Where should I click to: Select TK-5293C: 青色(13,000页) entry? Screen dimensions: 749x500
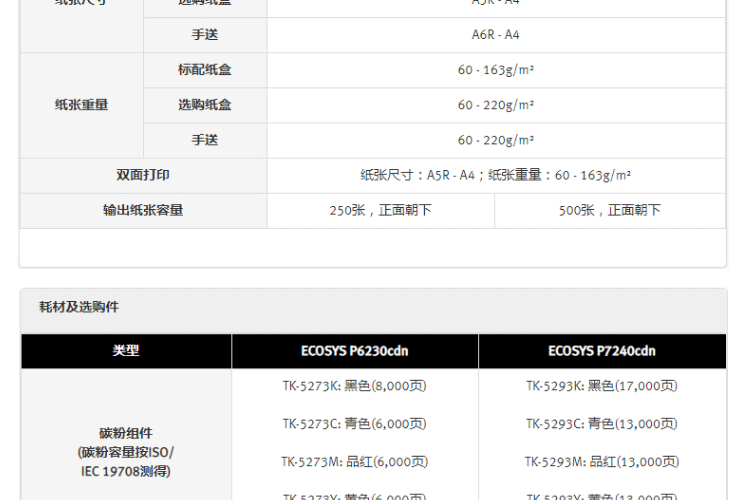pyautogui.click(x=602, y=424)
